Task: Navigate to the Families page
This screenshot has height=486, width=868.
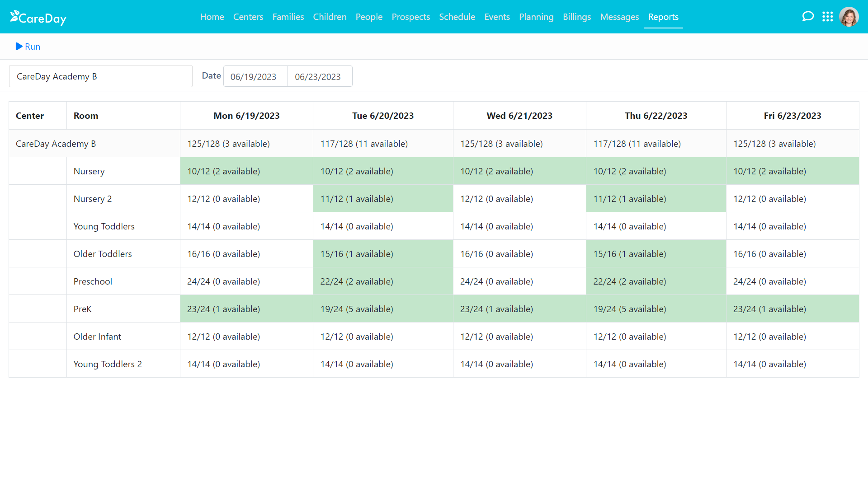Action: click(x=288, y=17)
